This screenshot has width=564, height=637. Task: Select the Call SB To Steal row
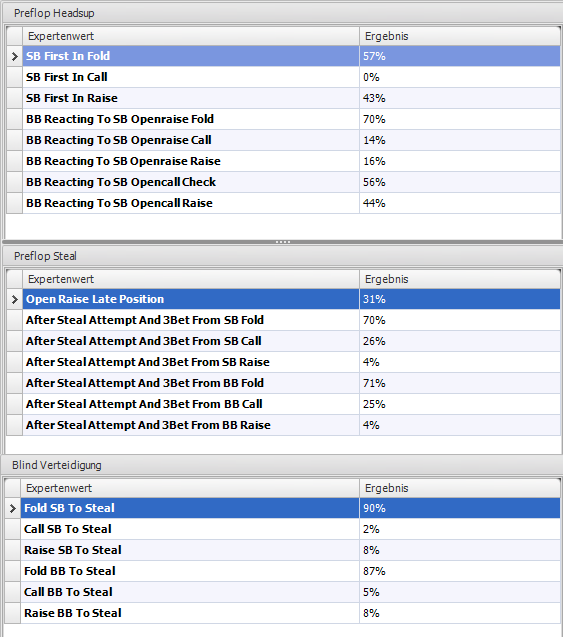(x=291, y=529)
